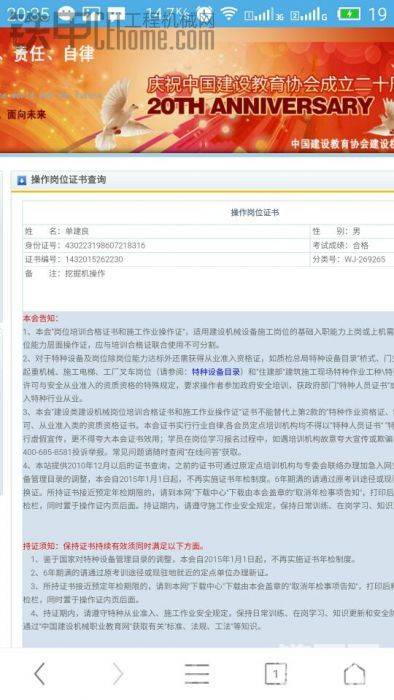Select the remark 挖掘机操作
This screenshot has height=700, width=394.
click(x=85, y=273)
